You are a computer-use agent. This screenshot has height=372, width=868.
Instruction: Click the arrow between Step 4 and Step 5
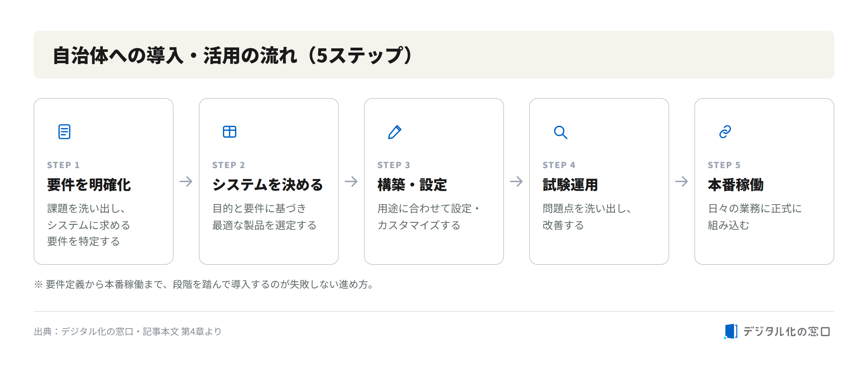tap(681, 181)
